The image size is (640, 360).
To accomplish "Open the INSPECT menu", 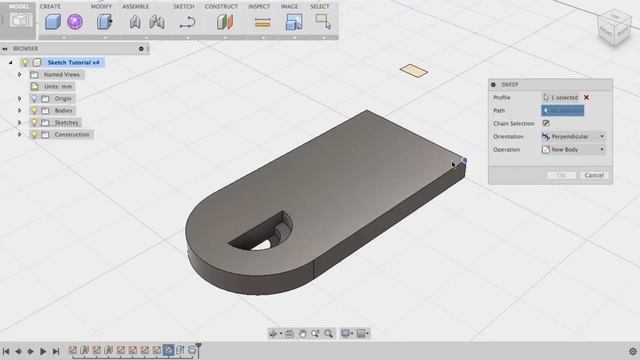I will click(259, 7).
